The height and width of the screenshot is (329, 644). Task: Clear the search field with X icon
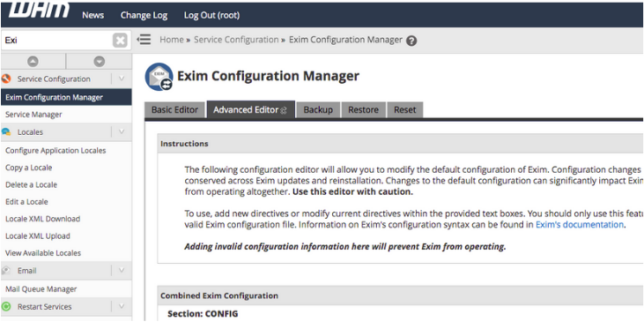tap(120, 41)
